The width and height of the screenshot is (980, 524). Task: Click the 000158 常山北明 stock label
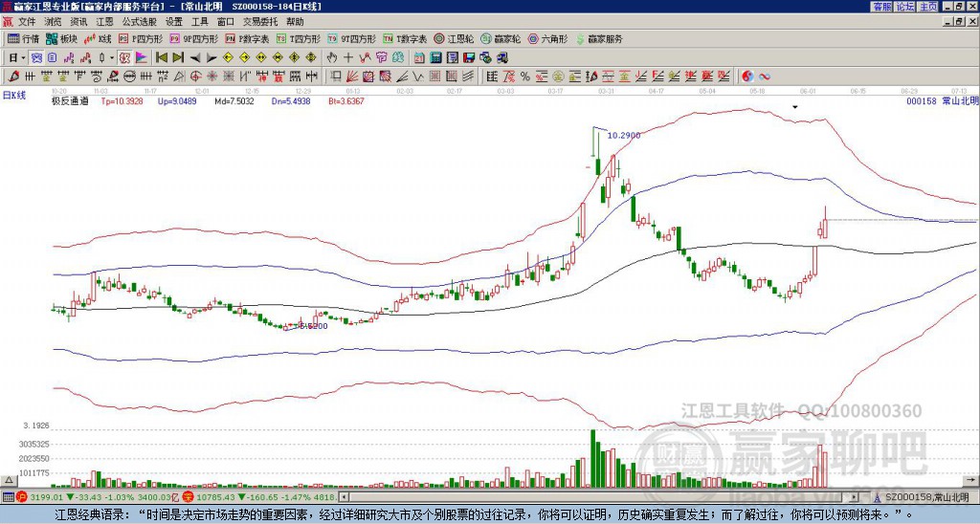942,101
